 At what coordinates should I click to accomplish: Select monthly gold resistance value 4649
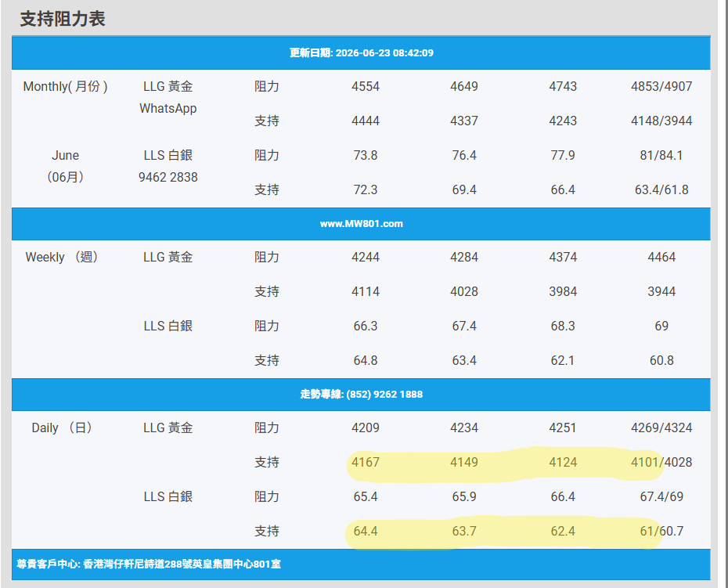pyautogui.click(x=464, y=86)
